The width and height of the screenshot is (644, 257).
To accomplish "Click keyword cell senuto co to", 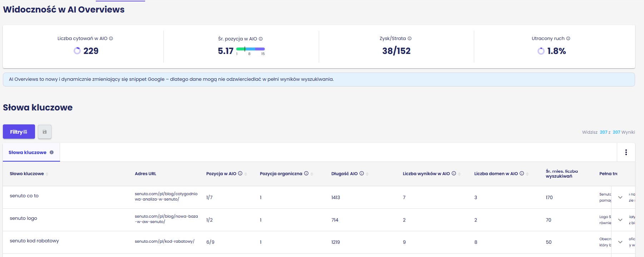I will click(24, 196).
